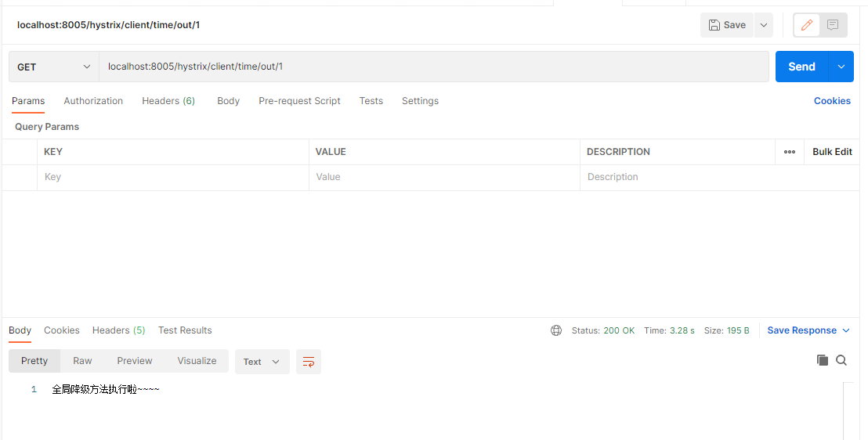The image size is (868, 440).
Task: Select the response Body tab
Action: (x=20, y=330)
